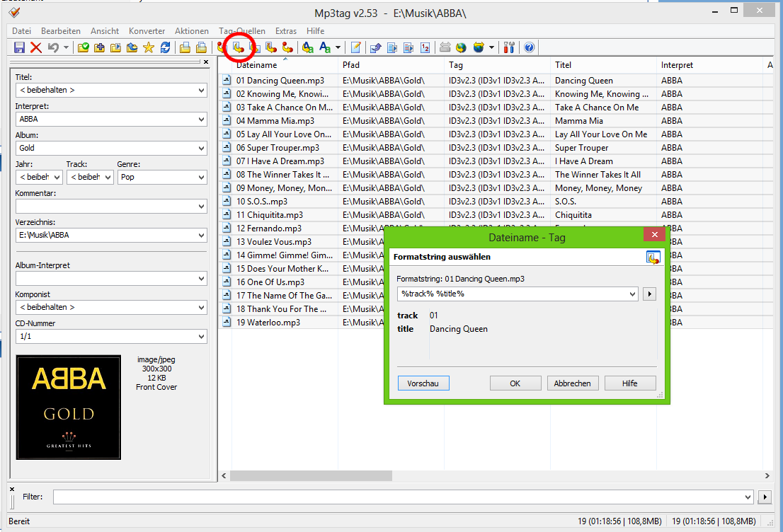
Task: Open the Hilfe menu
Action: tap(316, 31)
